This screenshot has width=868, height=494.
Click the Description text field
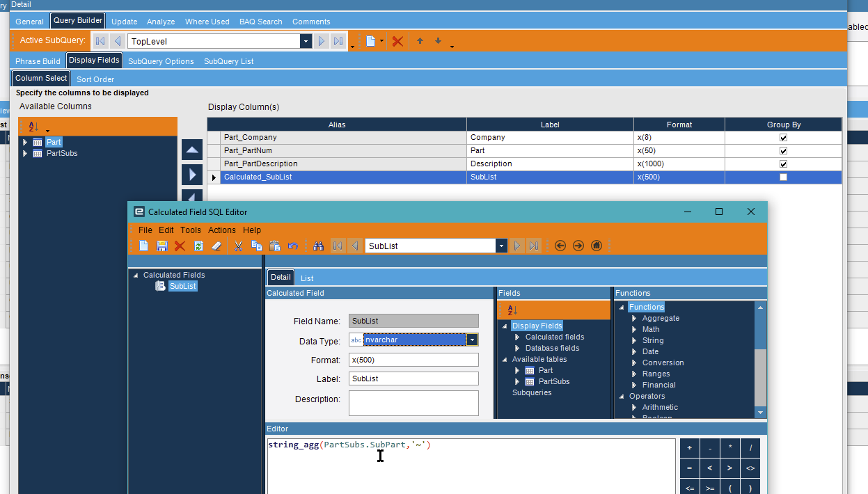point(413,403)
